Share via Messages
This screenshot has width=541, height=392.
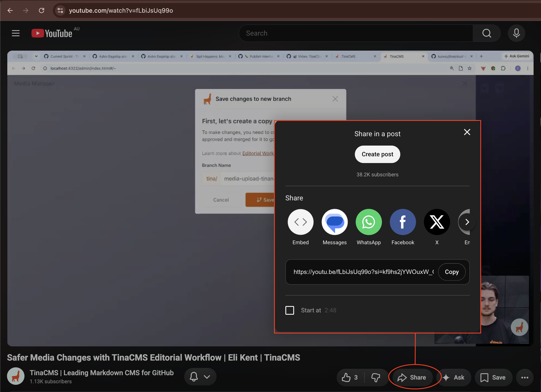coord(335,227)
